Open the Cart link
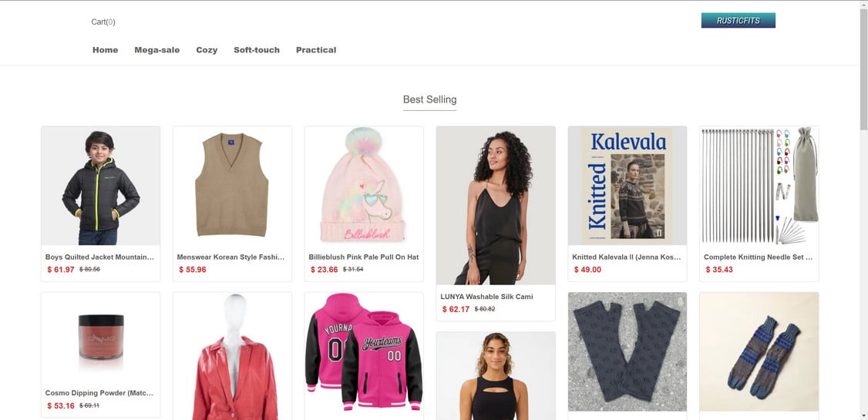Viewport: 868px width, 420px height. [x=103, y=22]
